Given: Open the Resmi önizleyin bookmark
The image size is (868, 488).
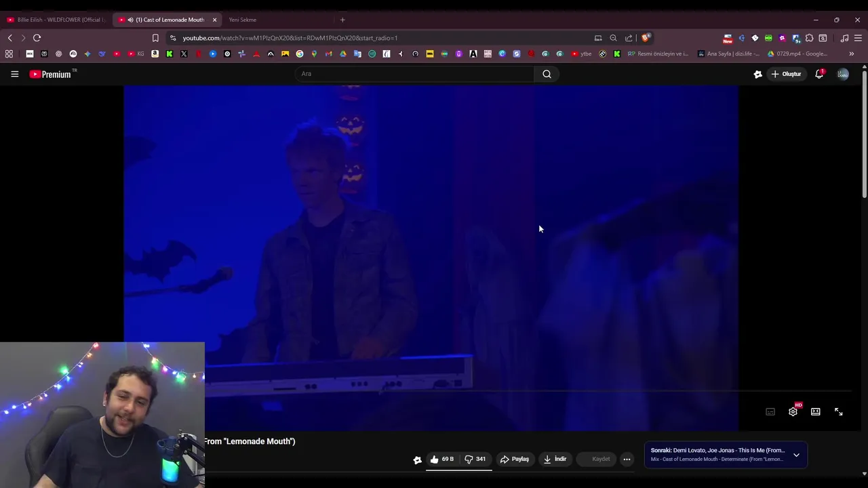Looking at the screenshot, I should [658, 54].
